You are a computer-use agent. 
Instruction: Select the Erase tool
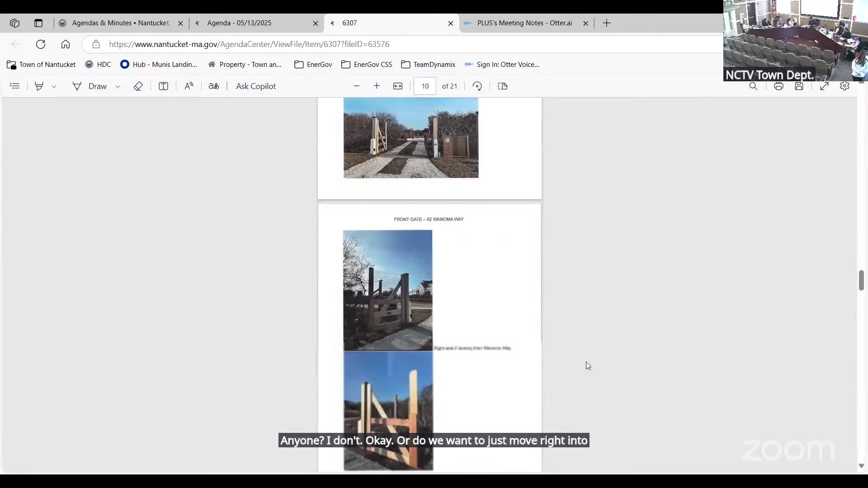click(138, 86)
